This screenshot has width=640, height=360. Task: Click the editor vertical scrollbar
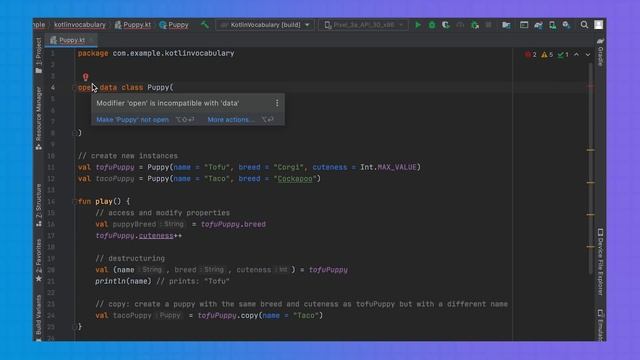point(590,169)
